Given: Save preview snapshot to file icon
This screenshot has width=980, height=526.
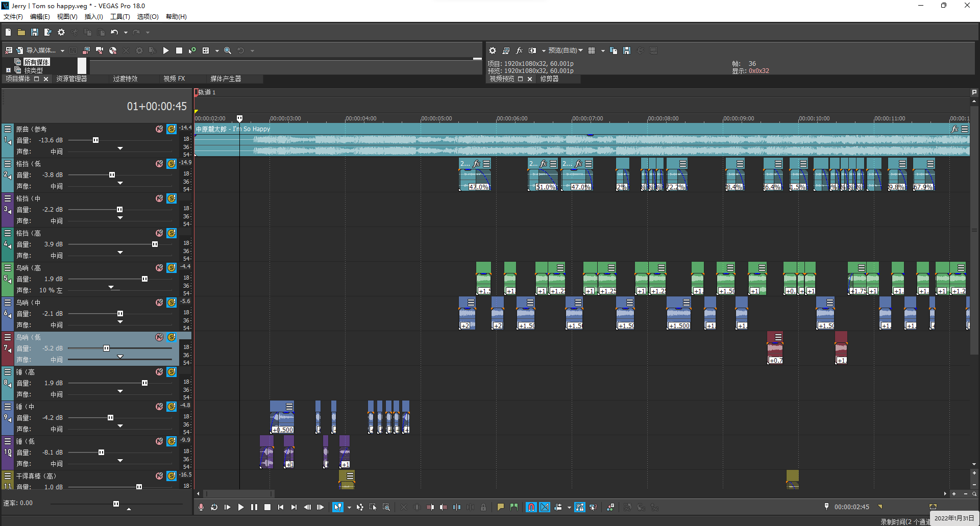Looking at the screenshot, I should 627,51.
